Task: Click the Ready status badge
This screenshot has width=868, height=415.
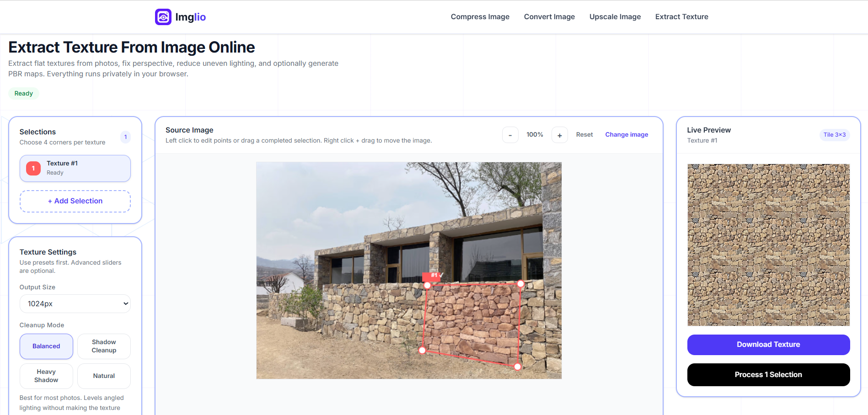Action: (24, 94)
